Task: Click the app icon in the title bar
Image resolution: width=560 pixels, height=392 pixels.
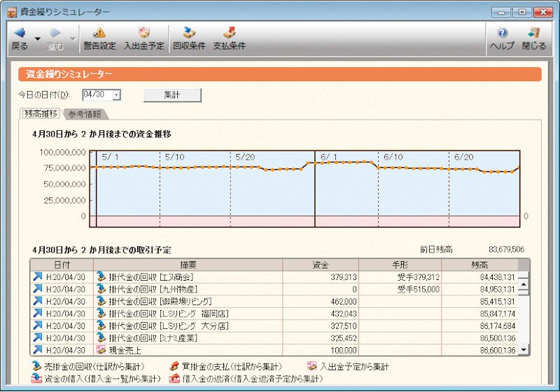Action: [x=12, y=12]
